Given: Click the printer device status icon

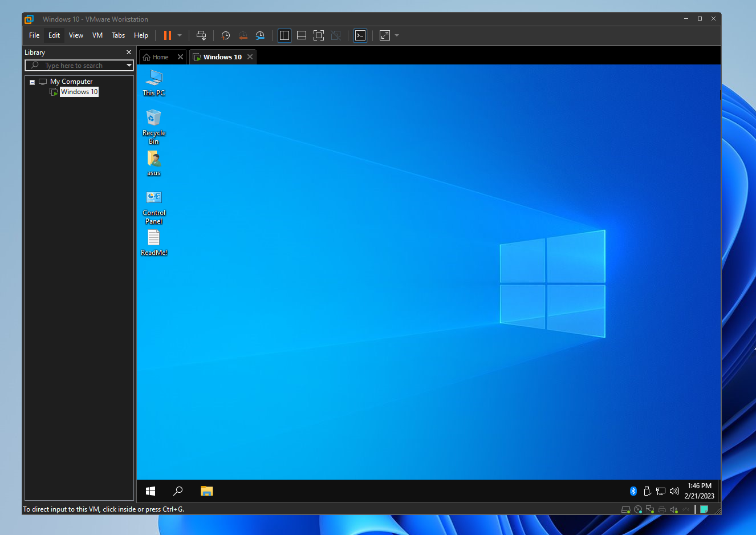Looking at the screenshot, I should pyautogui.click(x=662, y=510).
